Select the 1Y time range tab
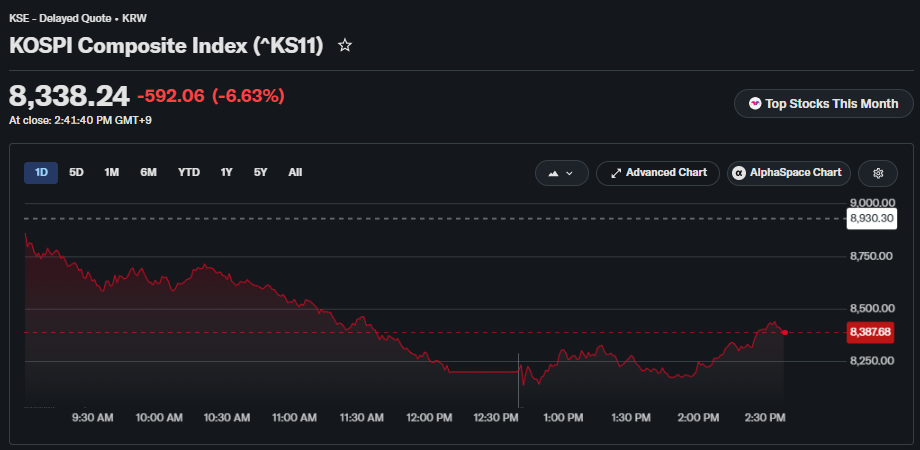920x450 pixels. tap(226, 172)
